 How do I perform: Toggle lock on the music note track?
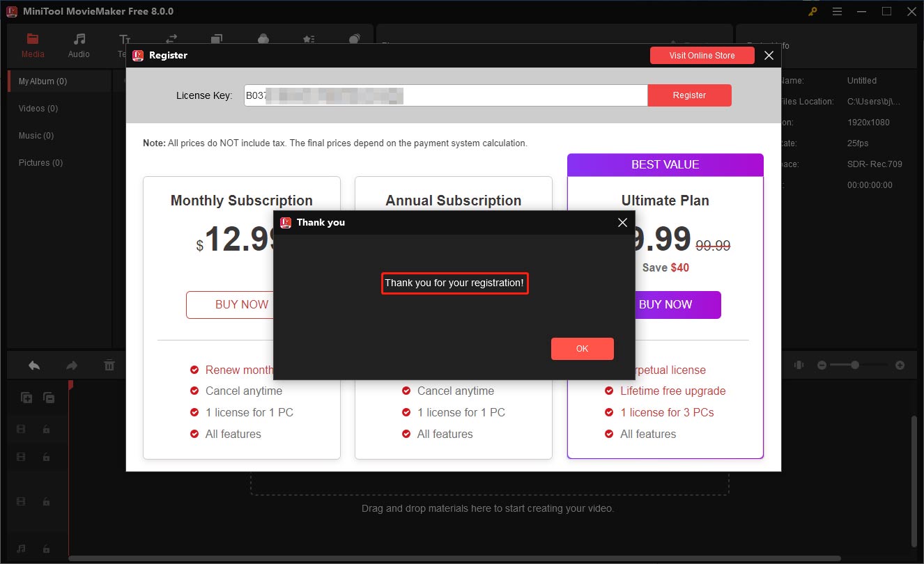tap(46, 549)
